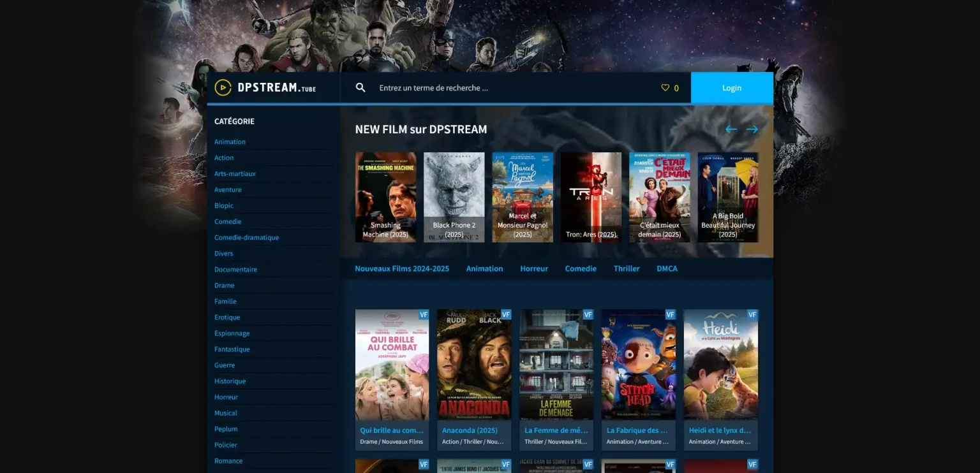Screen dimensions: 980x473
Task: Go to previous slide with left arrow
Action: pos(731,129)
